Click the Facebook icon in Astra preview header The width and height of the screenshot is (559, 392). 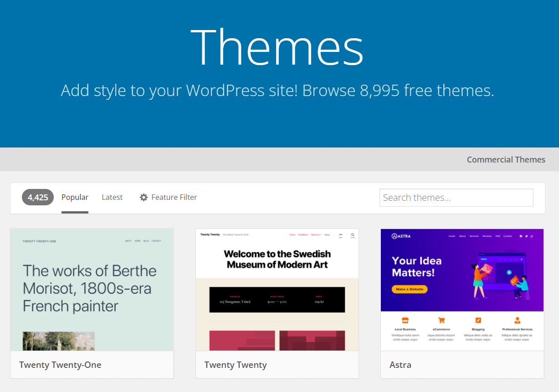tap(521, 236)
